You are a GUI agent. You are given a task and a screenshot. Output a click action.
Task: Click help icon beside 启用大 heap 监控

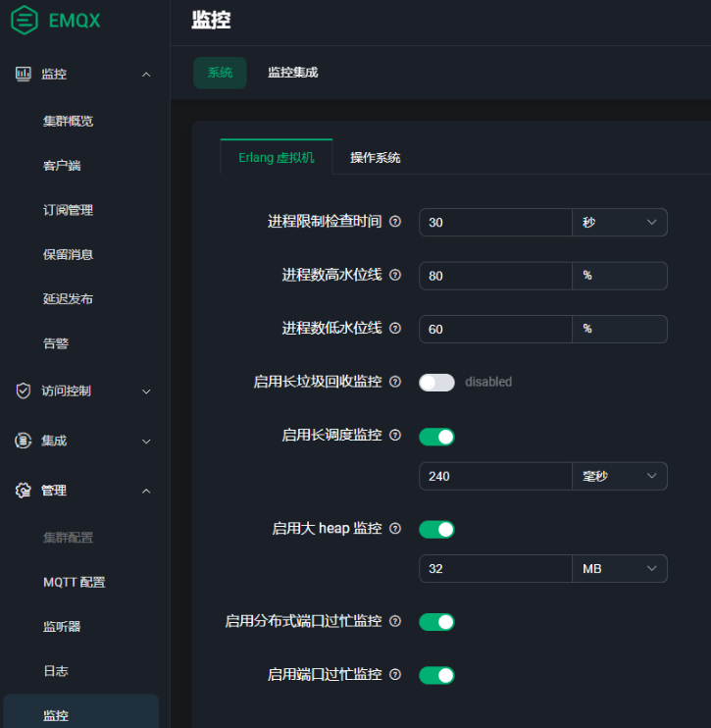(x=395, y=529)
